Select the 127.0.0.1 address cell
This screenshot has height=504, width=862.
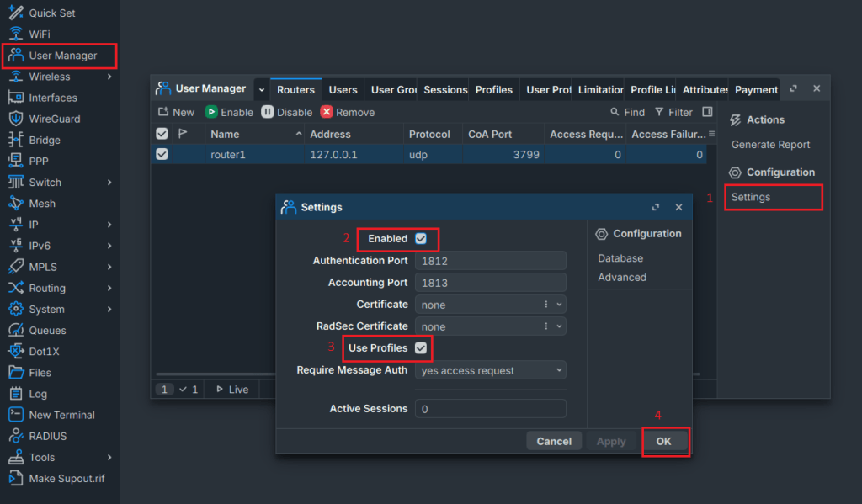[x=353, y=155]
